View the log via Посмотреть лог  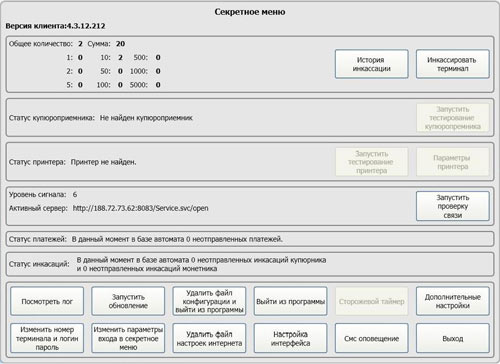point(47,301)
